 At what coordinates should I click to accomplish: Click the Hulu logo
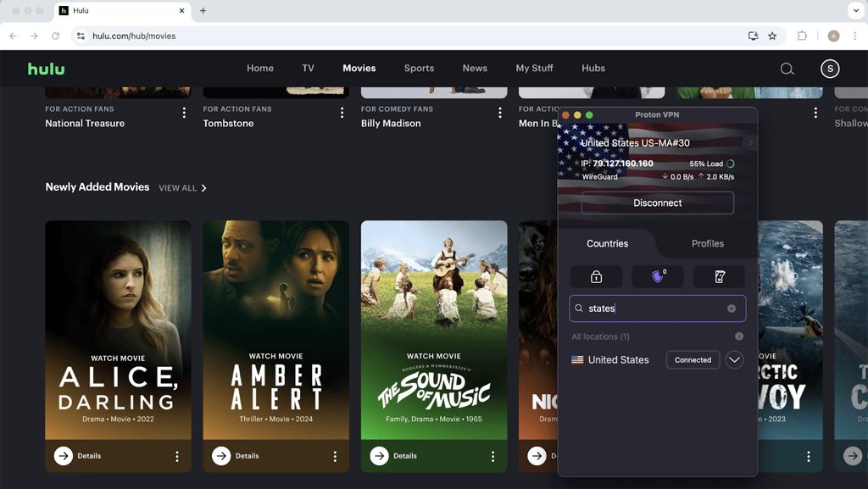[x=47, y=69]
